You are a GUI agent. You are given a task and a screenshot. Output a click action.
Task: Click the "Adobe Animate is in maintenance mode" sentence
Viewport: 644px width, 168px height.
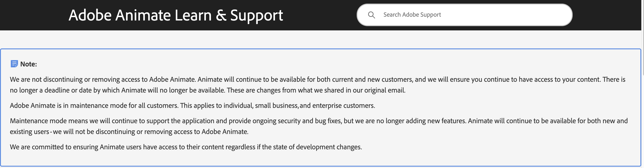pyautogui.click(x=94, y=105)
